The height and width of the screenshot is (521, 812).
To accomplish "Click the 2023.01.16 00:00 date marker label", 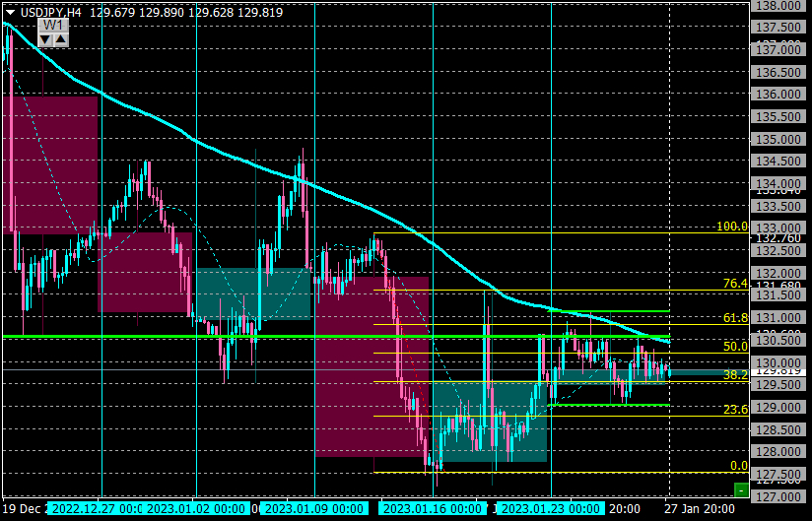I will click(x=433, y=508).
